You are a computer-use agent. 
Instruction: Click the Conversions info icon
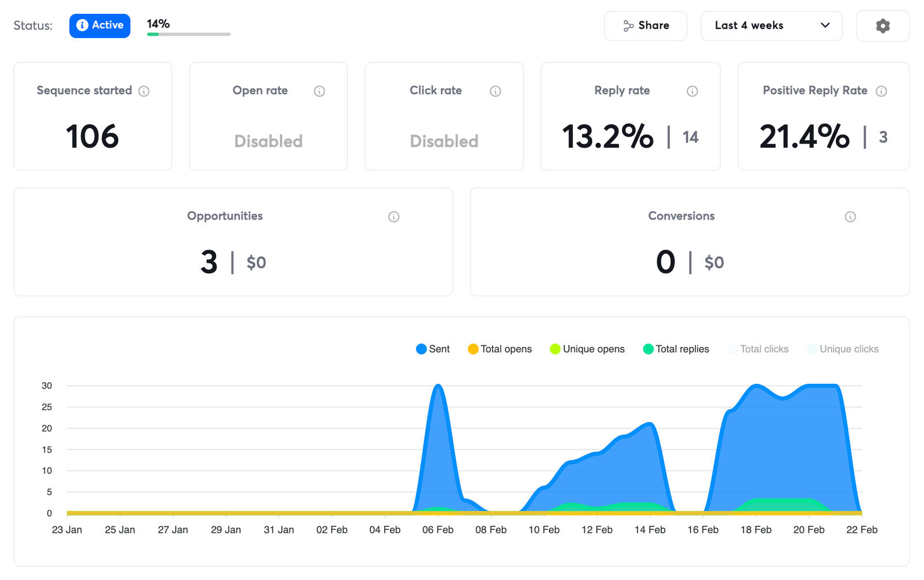pos(850,217)
